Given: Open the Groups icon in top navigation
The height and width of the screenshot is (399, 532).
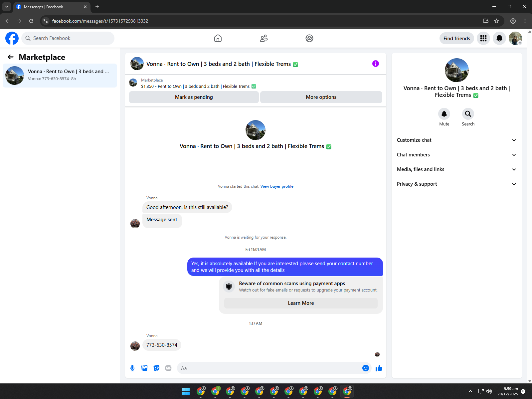Looking at the screenshot, I should click(x=309, y=38).
